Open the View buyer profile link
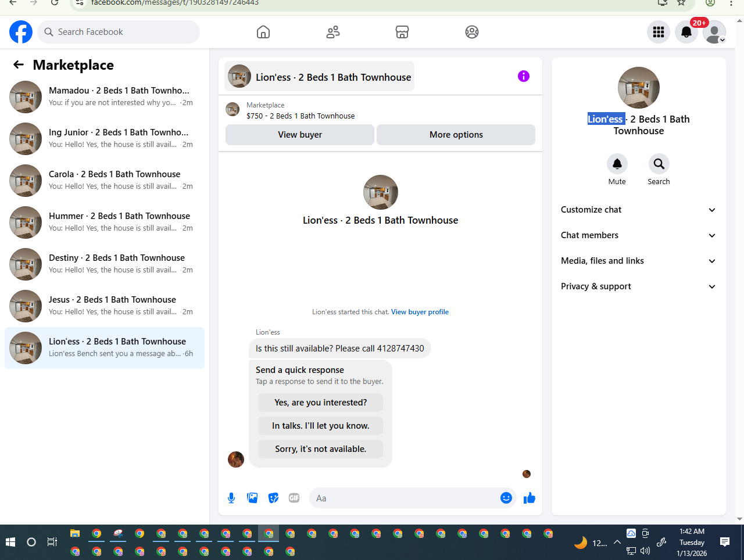The width and height of the screenshot is (744, 560). pos(420,312)
